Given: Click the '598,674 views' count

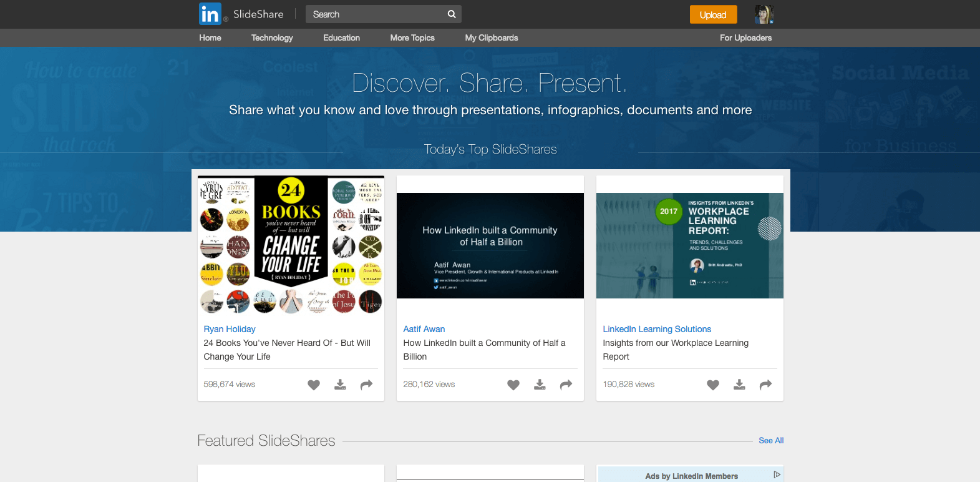Looking at the screenshot, I should 230,385.
